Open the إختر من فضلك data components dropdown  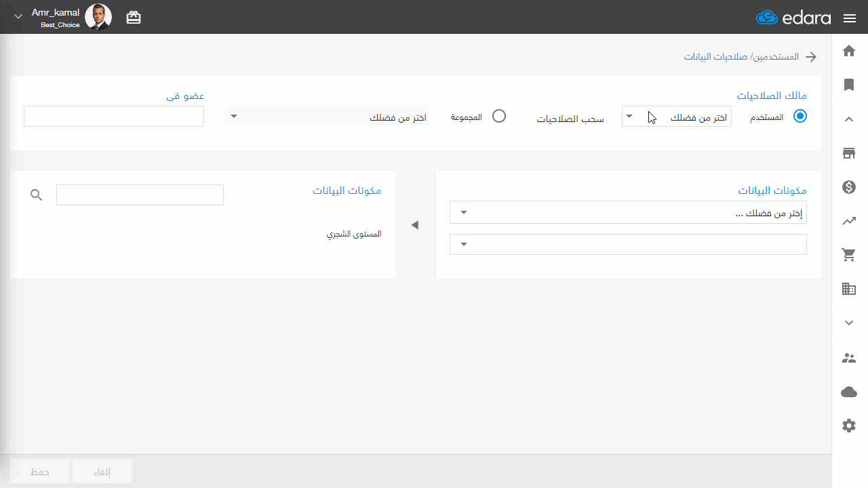pos(628,213)
